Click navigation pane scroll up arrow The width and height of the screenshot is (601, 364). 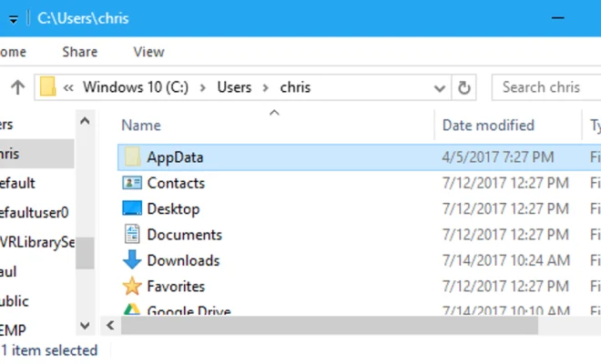[85, 121]
